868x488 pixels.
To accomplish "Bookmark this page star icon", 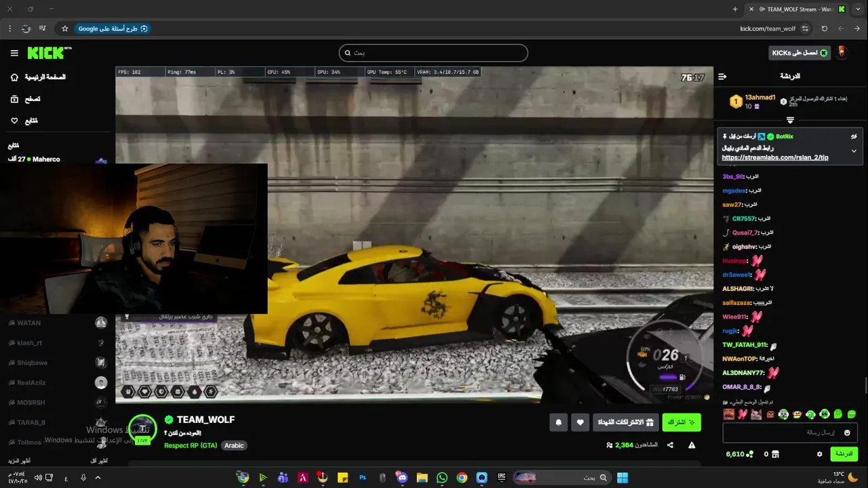I will [x=65, y=28].
